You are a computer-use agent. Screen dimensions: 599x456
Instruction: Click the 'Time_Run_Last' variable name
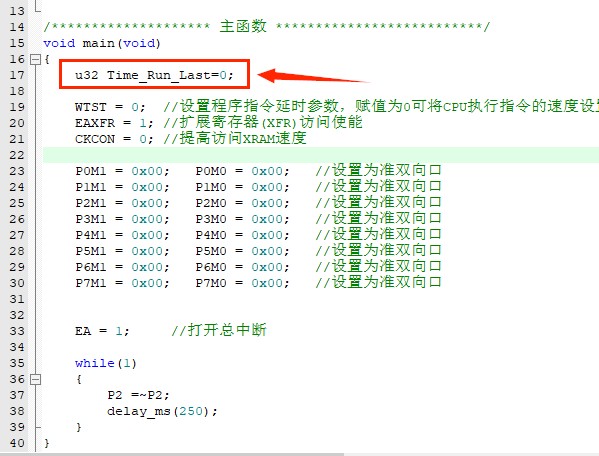tap(158, 75)
